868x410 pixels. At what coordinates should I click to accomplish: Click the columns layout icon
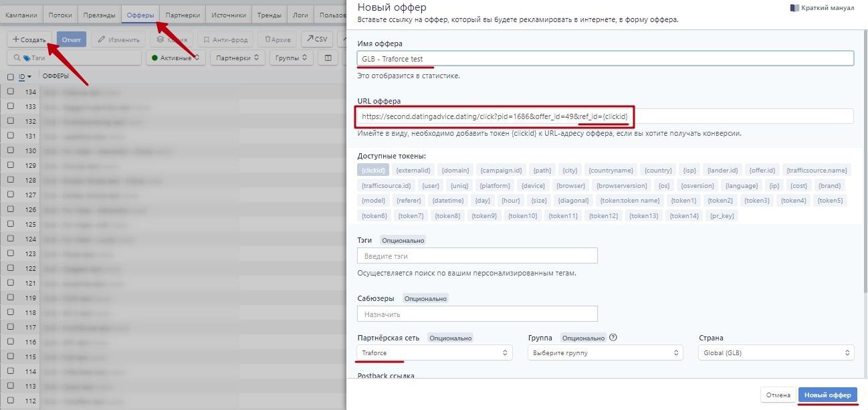click(328, 58)
